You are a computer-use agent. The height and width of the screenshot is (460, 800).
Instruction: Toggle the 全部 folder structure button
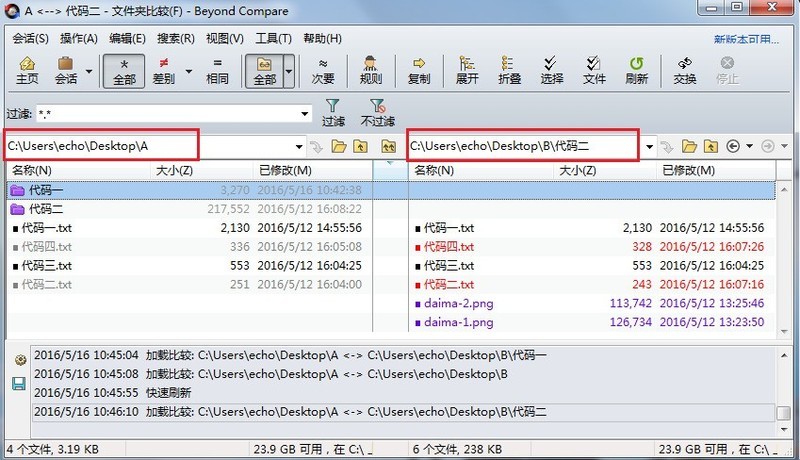[264, 71]
